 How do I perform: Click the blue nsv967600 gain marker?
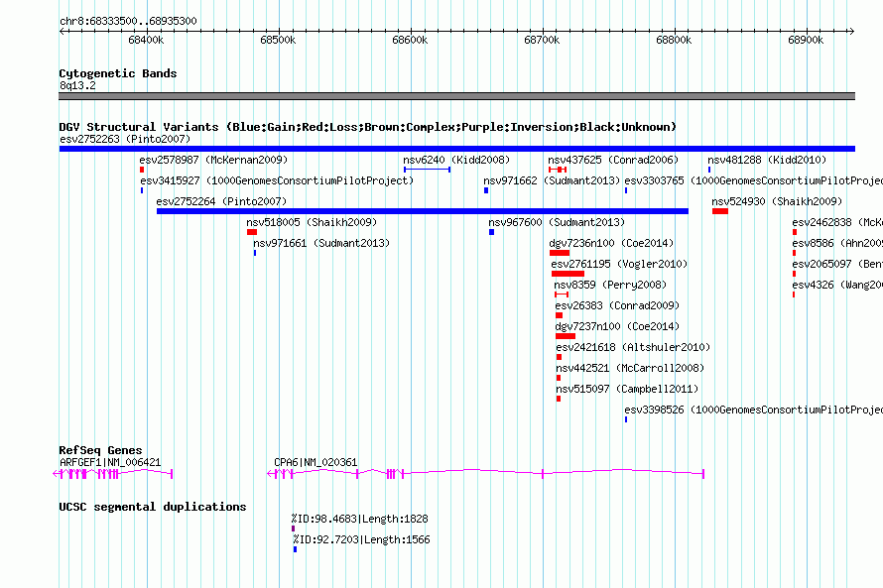tap(492, 232)
